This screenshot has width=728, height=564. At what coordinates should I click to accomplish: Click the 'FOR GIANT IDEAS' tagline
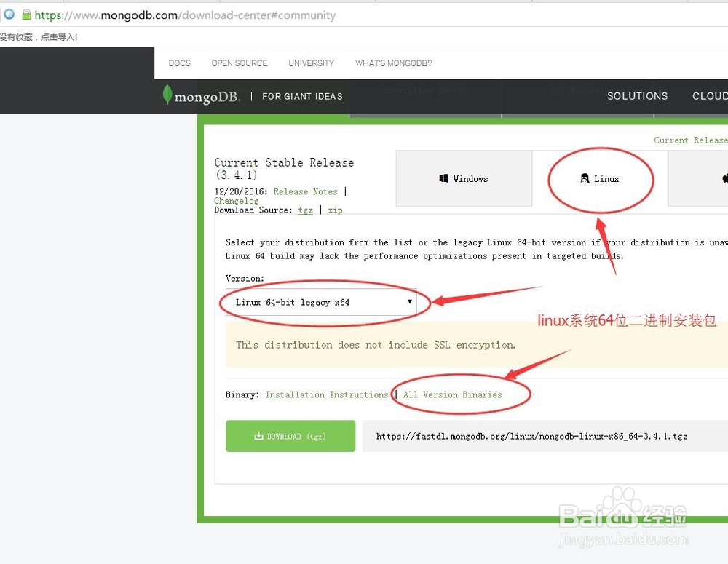tap(302, 96)
